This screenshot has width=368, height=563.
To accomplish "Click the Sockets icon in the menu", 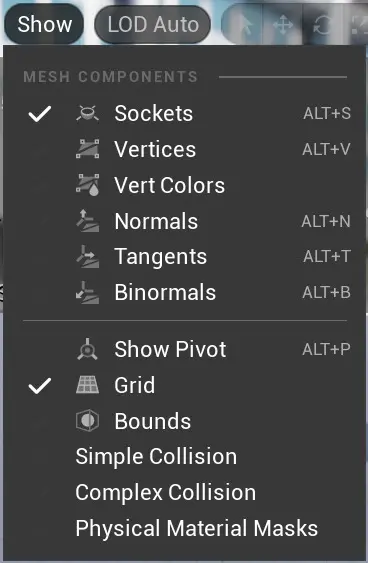I will 87,113.
